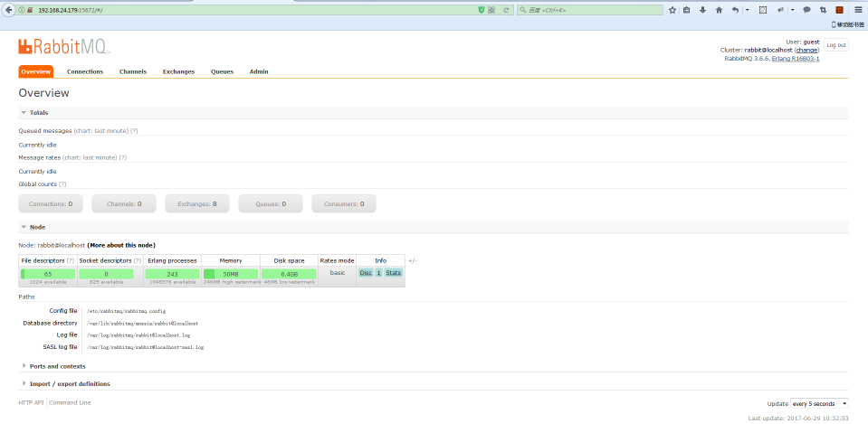The height and width of the screenshot is (424, 868).
Task: Click the green shield icon in address bar
Action: coord(481,10)
